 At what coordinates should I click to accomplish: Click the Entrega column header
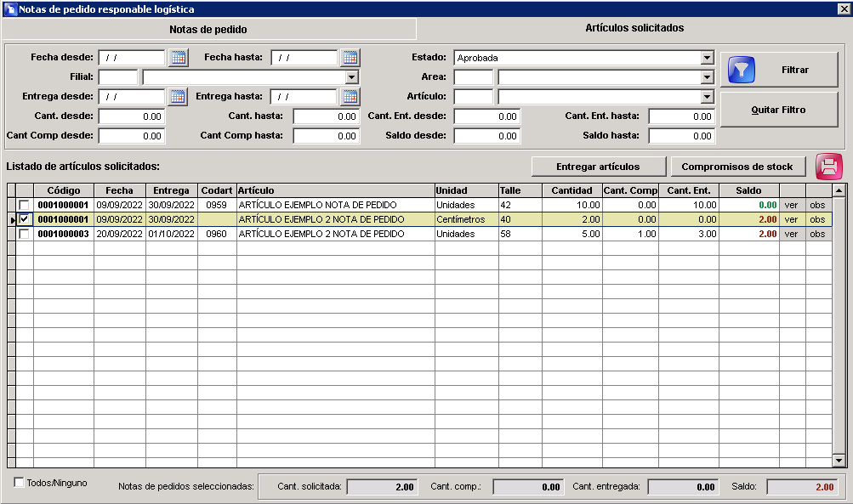click(171, 190)
